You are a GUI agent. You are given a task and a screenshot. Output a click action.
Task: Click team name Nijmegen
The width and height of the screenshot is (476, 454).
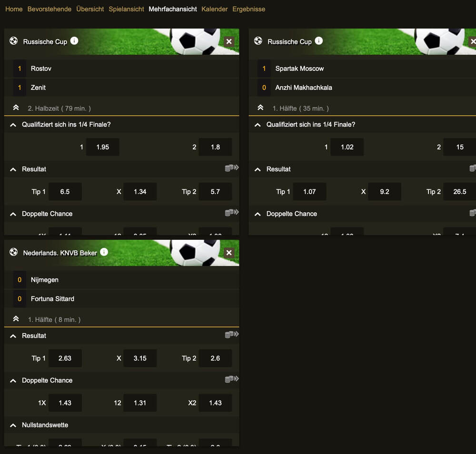(45, 280)
